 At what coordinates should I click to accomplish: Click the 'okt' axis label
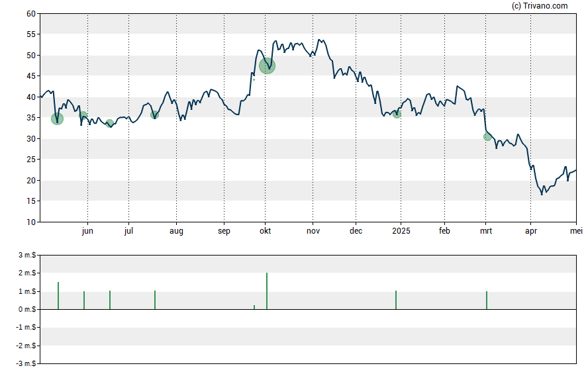click(x=265, y=231)
